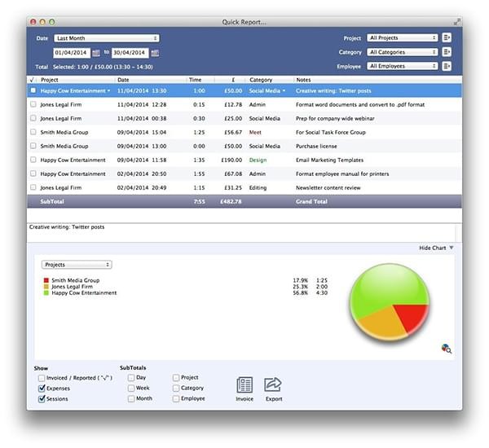The width and height of the screenshot is (489, 448).
Task: Tick checkbox for Jones Legal Firm 12:28 row
Action: click(x=33, y=104)
